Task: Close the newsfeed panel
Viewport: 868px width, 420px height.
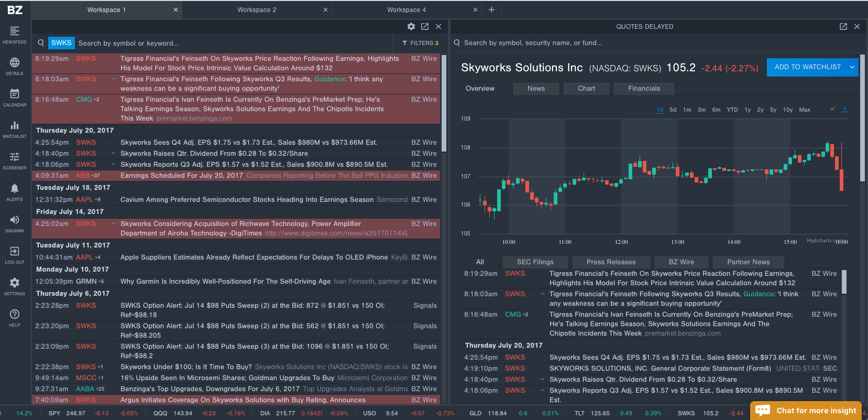Action: point(438,26)
